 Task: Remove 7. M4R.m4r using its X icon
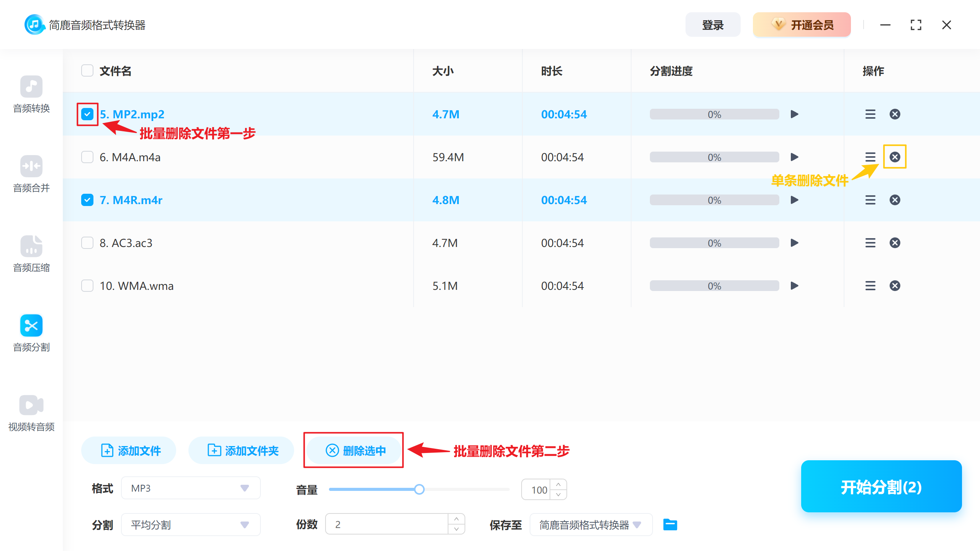(x=895, y=200)
